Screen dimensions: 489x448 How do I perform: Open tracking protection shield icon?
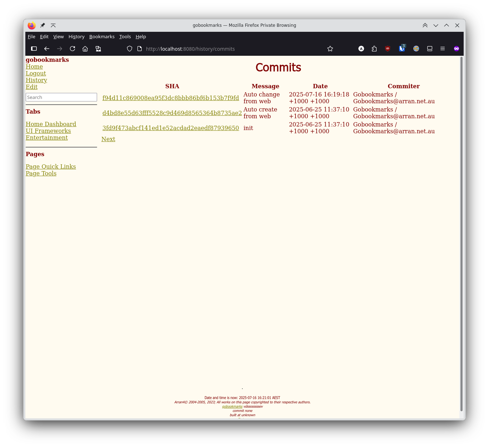pos(130,49)
